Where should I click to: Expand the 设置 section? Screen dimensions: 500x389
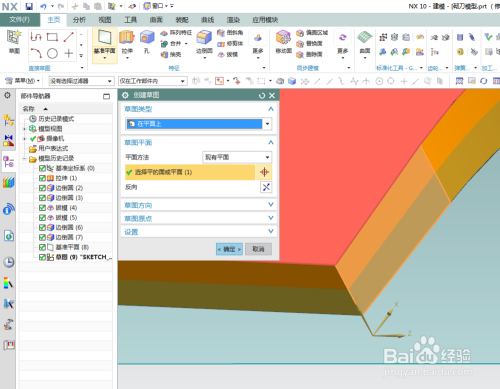click(x=271, y=231)
